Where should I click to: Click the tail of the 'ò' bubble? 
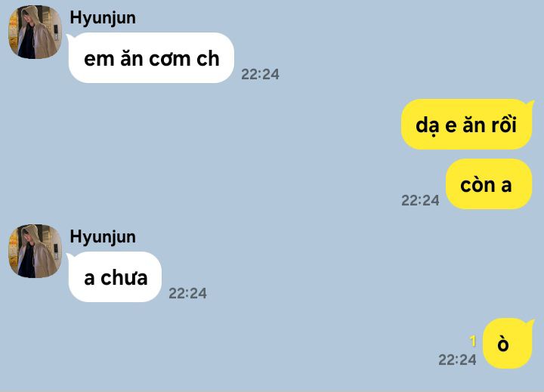tap(530, 323)
